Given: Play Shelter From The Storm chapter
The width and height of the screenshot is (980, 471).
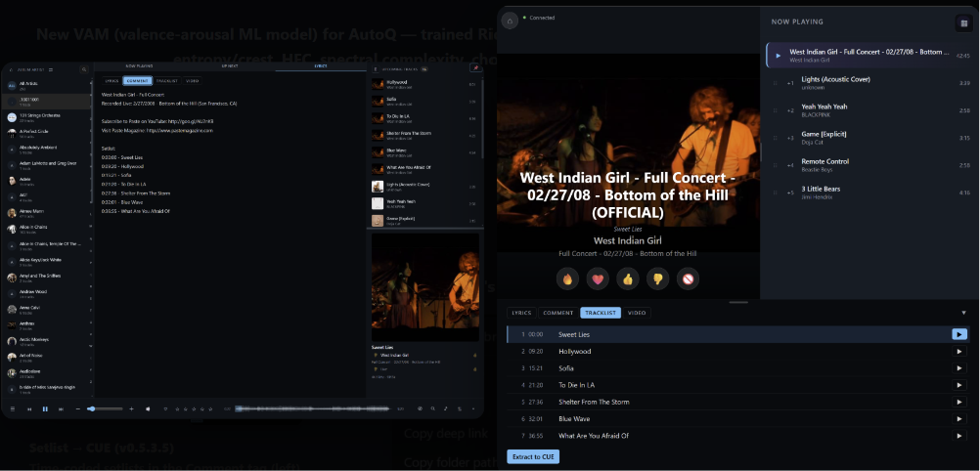Looking at the screenshot, I should pyautogui.click(x=959, y=402).
